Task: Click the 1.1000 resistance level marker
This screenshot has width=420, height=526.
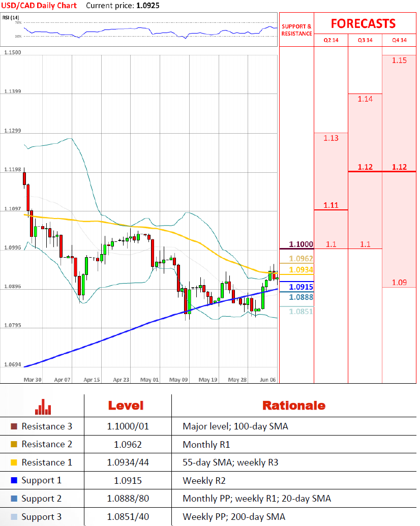Action: pyautogui.click(x=301, y=244)
